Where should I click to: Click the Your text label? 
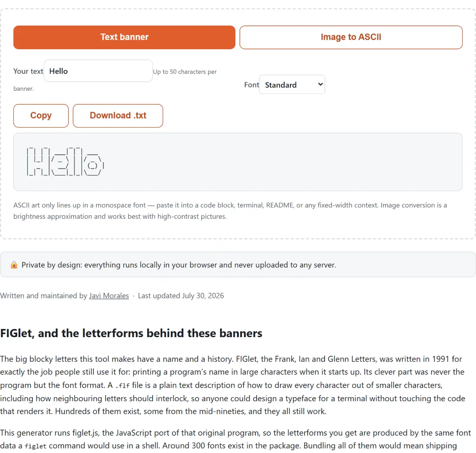28,71
